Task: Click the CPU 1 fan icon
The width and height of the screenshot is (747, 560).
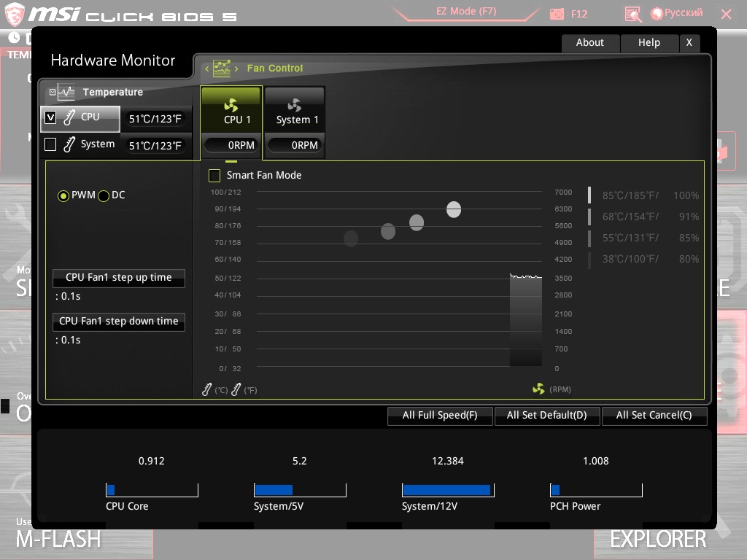Action: point(231,105)
